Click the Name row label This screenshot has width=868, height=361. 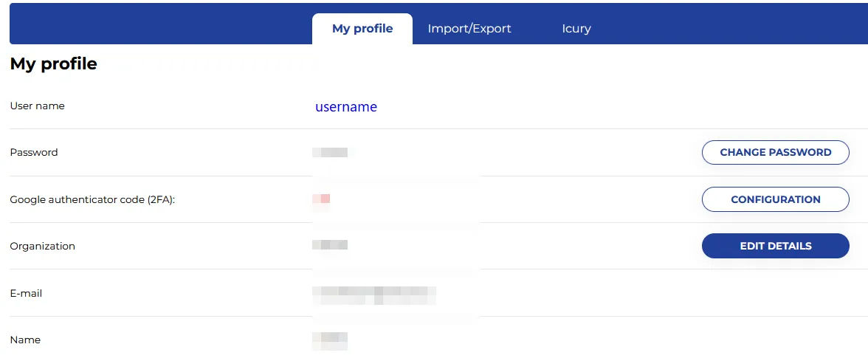(26, 340)
